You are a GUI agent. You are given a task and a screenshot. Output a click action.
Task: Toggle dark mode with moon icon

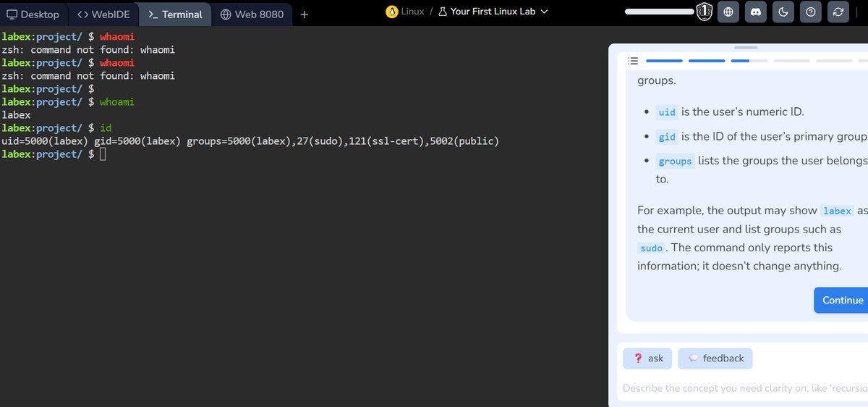coord(784,12)
